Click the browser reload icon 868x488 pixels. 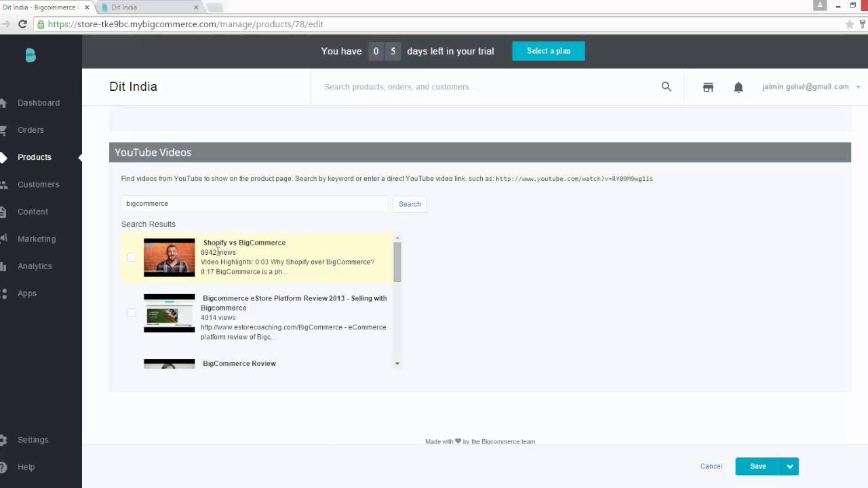pos(22,24)
